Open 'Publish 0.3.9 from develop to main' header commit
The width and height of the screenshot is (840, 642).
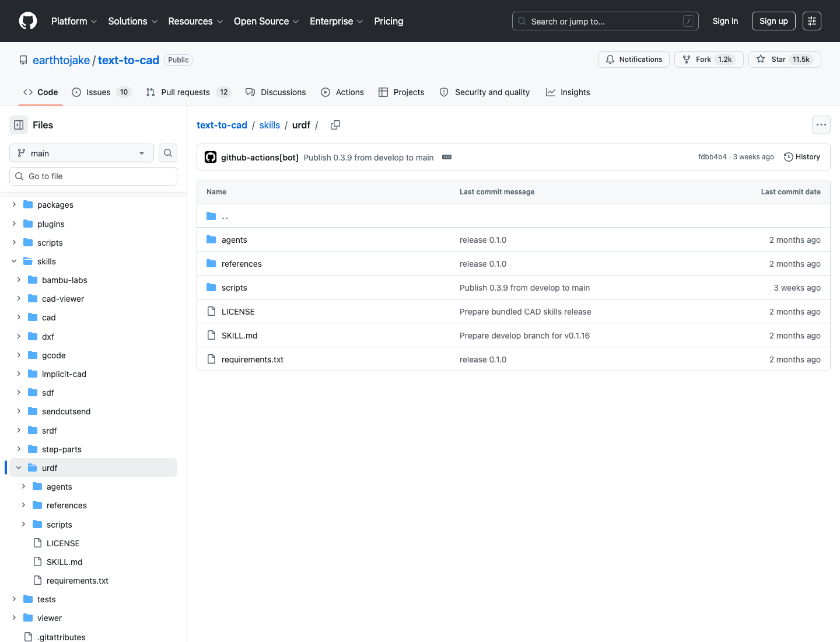369,158
